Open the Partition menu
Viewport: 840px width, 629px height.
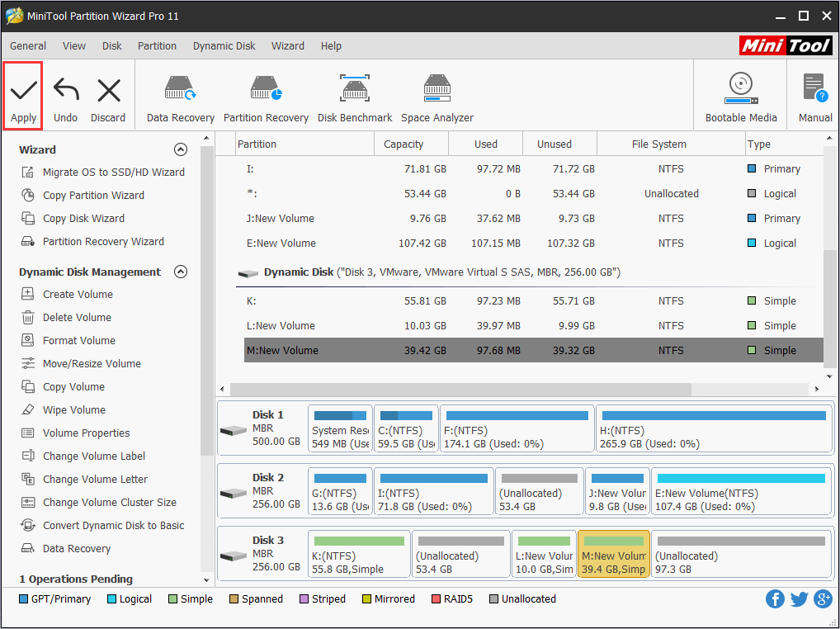tap(157, 46)
